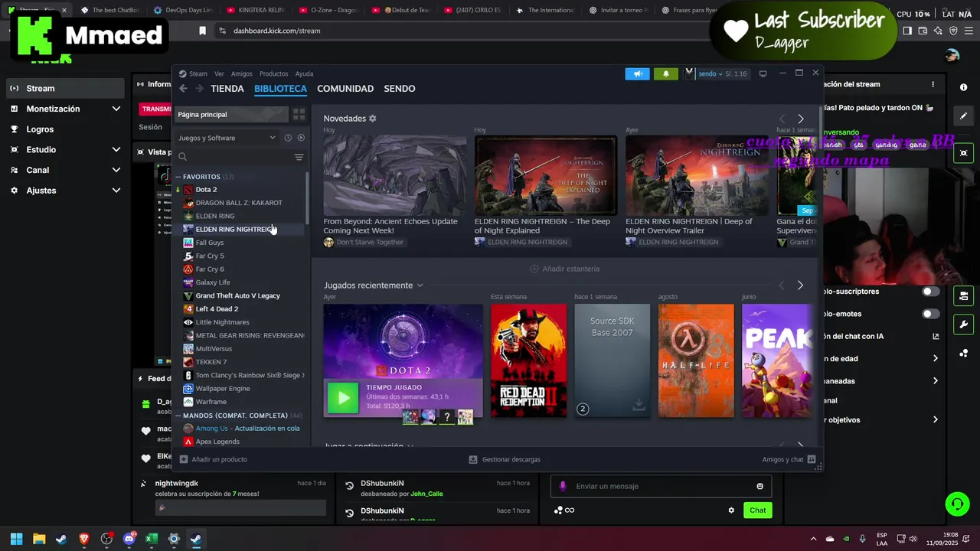Open Steam menu in menu bar

click(198, 73)
